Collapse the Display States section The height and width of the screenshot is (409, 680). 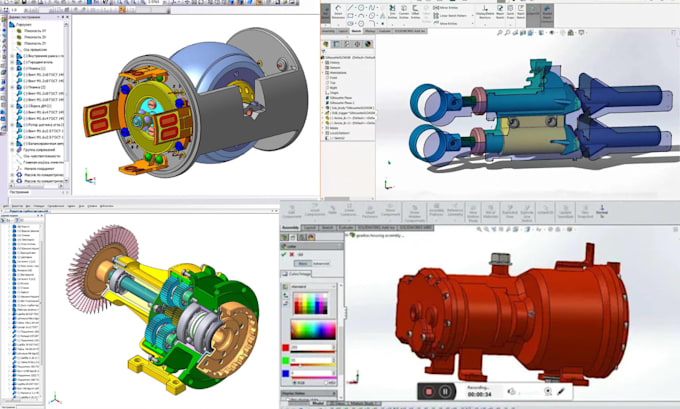point(334,393)
